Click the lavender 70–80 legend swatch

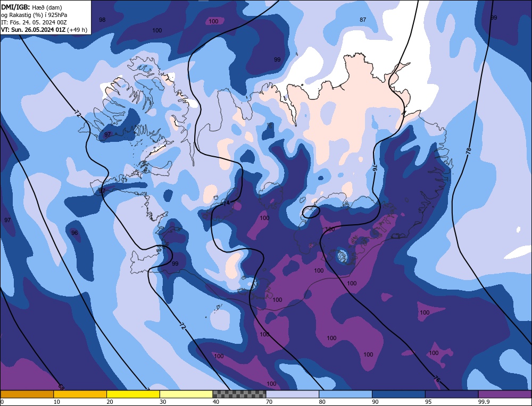tap(293, 394)
